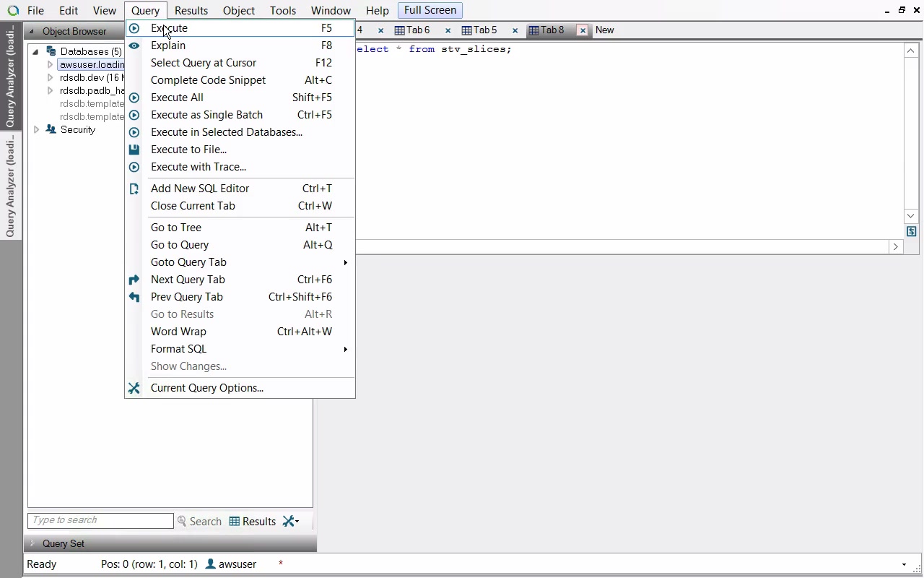The image size is (924, 578).
Task: Open the File menu
Action: click(x=35, y=11)
